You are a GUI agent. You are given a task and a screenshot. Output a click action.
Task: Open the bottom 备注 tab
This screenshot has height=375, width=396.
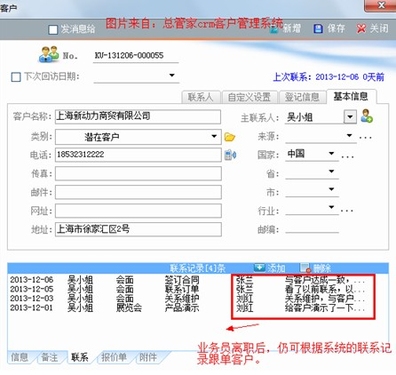49,357
